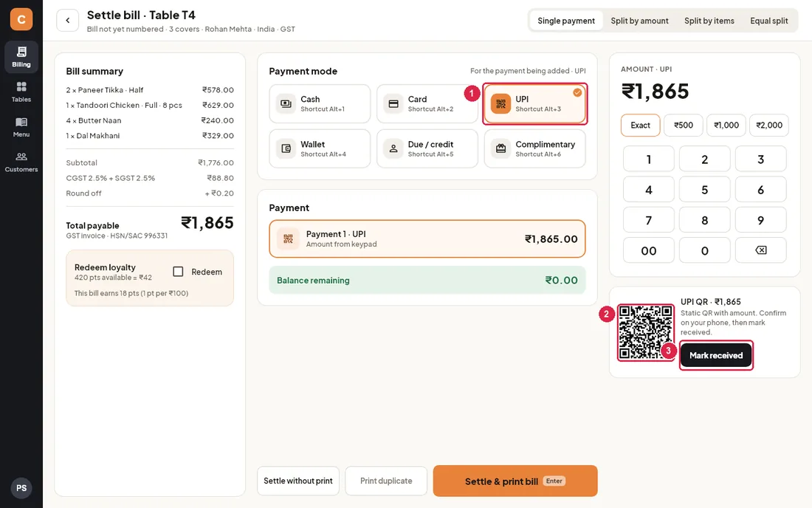Open Customers section in sidebar
Image resolution: width=812 pixels, height=508 pixels.
pos(21,162)
